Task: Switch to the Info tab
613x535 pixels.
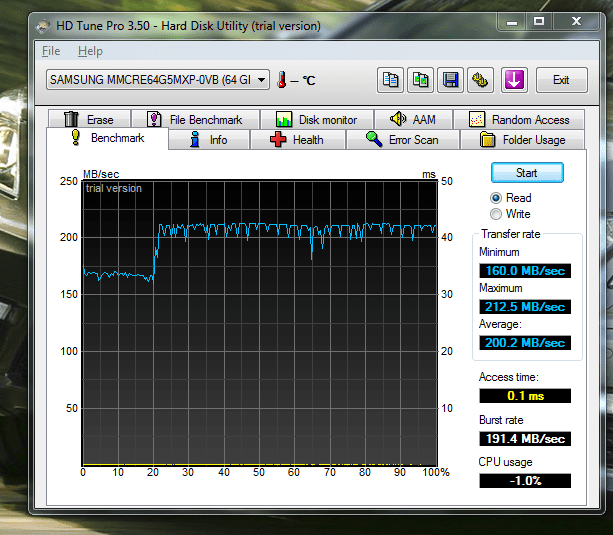Action: pyautogui.click(x=209, y=140)
